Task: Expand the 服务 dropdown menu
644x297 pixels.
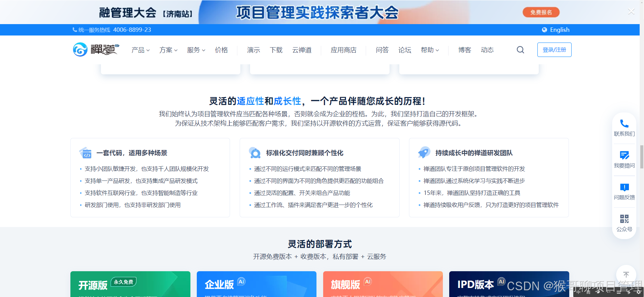Action: [196, 50]
